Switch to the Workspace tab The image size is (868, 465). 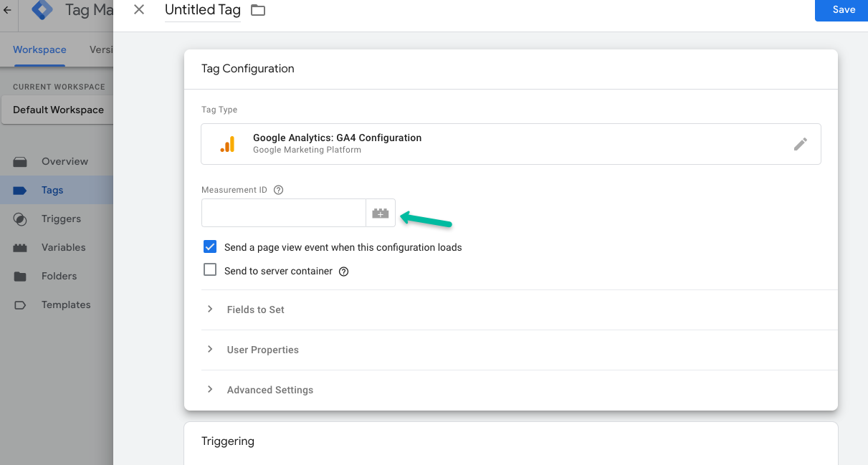click(39, 49)
